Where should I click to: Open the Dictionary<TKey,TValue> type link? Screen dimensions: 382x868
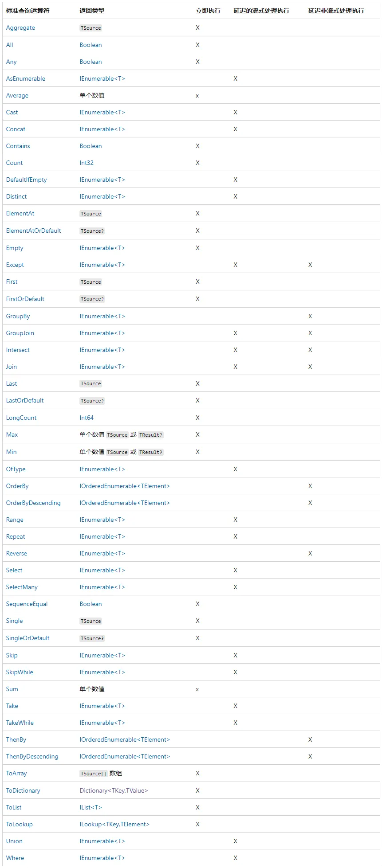tap(114, 790)
